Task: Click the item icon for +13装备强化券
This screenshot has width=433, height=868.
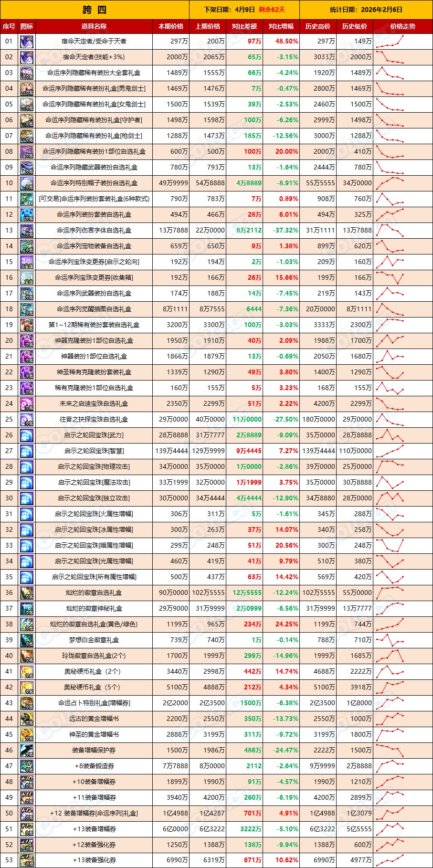Action: [x=27, y=860]
